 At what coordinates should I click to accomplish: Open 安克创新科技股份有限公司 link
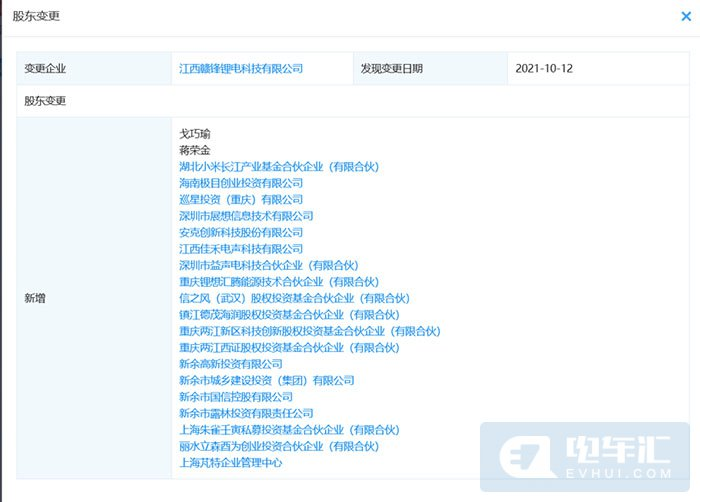[x=241, y=233]
